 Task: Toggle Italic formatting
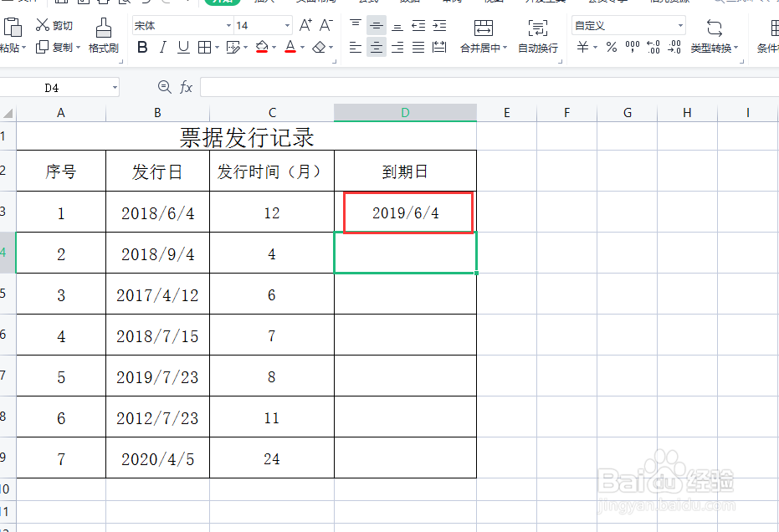pyautogui.click(x=162, y=47)
